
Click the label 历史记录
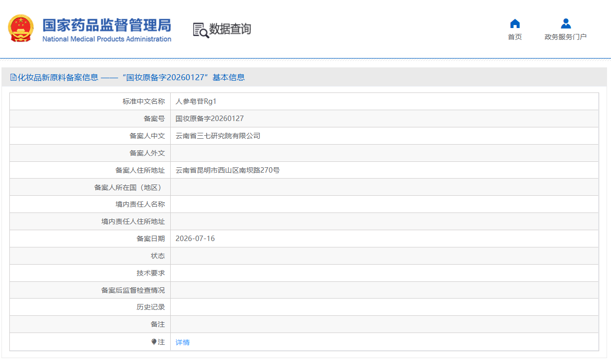(151, 307)
